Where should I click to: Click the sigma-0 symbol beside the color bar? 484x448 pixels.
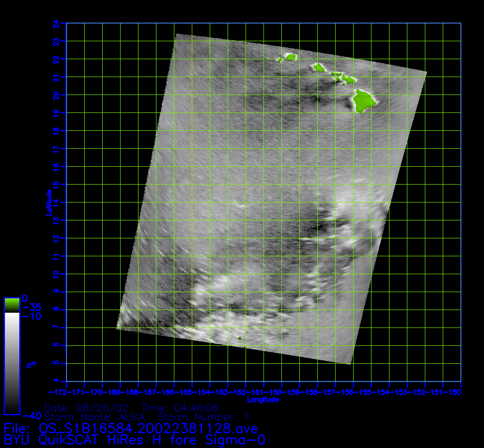[x=31, y=364]
